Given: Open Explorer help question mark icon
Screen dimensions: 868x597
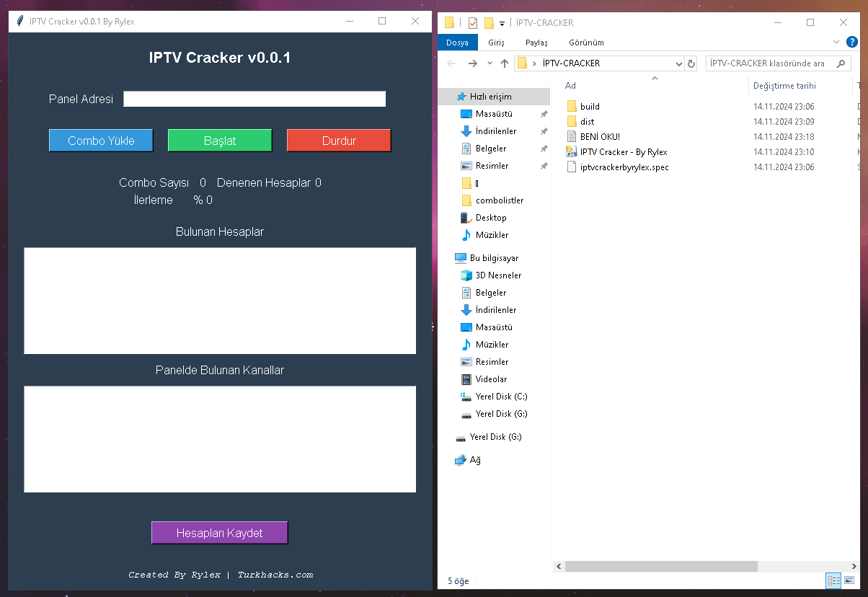Looking at the screenshot, I should coord(852,42).
